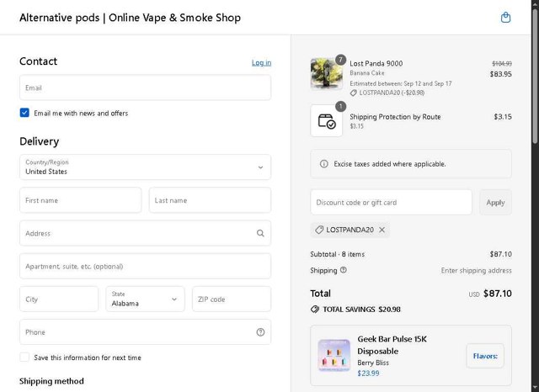Focus the Address input field
This screenshot has height=392, width=539.
pyautogui.click(x=145, y=233)
